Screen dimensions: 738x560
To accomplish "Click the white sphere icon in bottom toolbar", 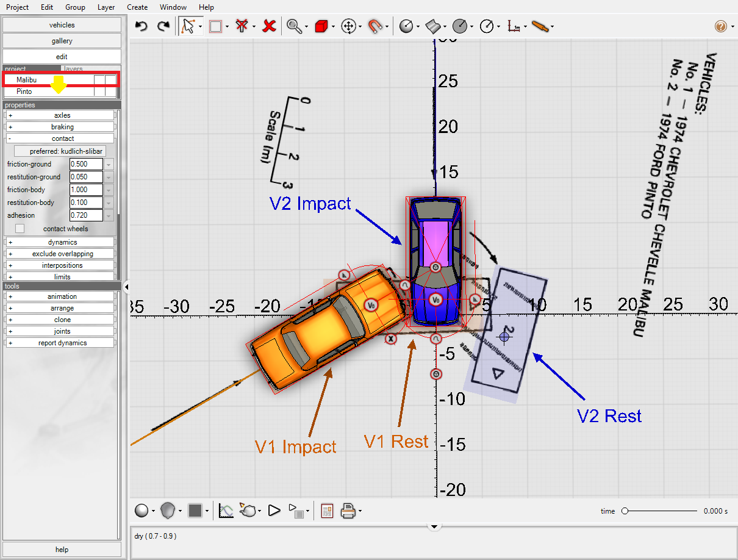I will (x=142, y=511).
